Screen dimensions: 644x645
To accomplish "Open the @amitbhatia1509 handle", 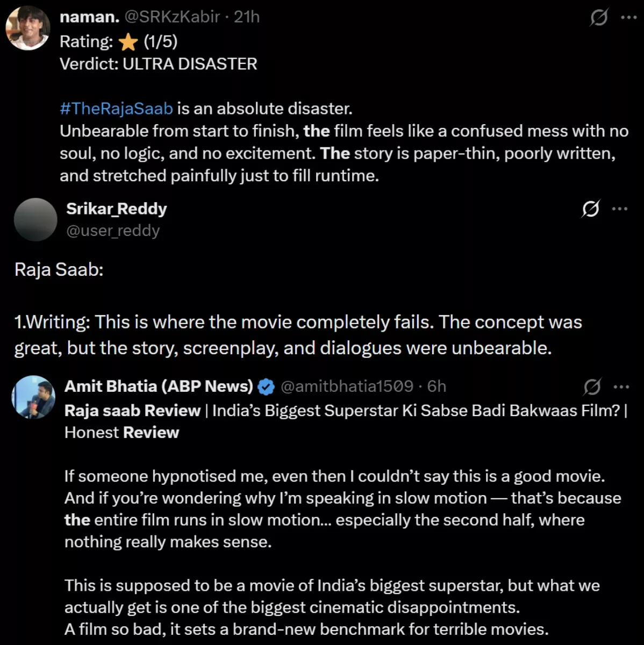I will [347, 386].
